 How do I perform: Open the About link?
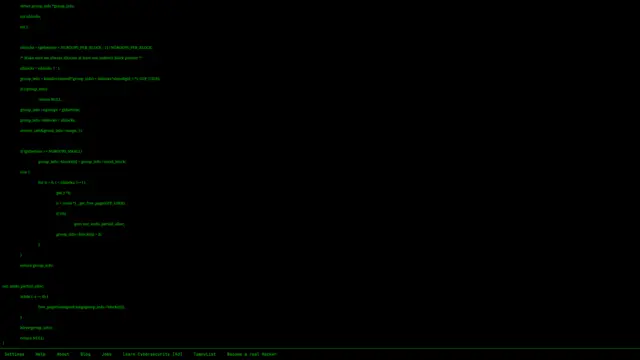tap(63, 354)
